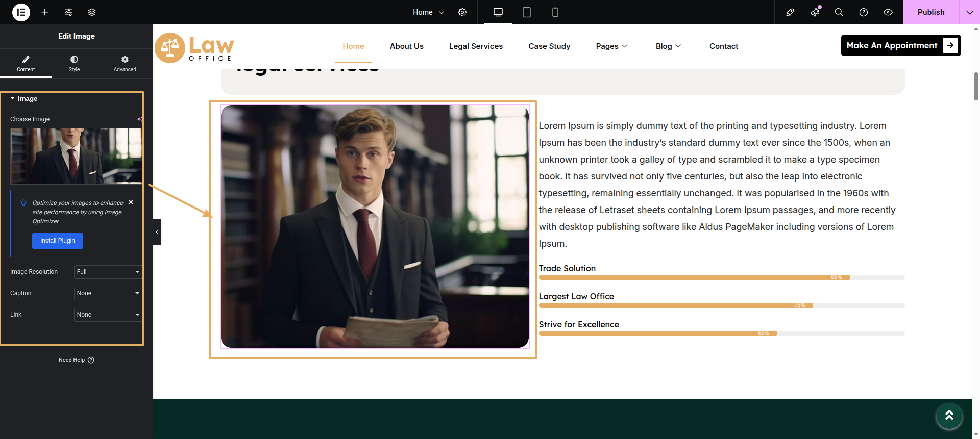Toggle preview changes eye icon
Viewport: 980px width, 439px height.
(888, 12)
